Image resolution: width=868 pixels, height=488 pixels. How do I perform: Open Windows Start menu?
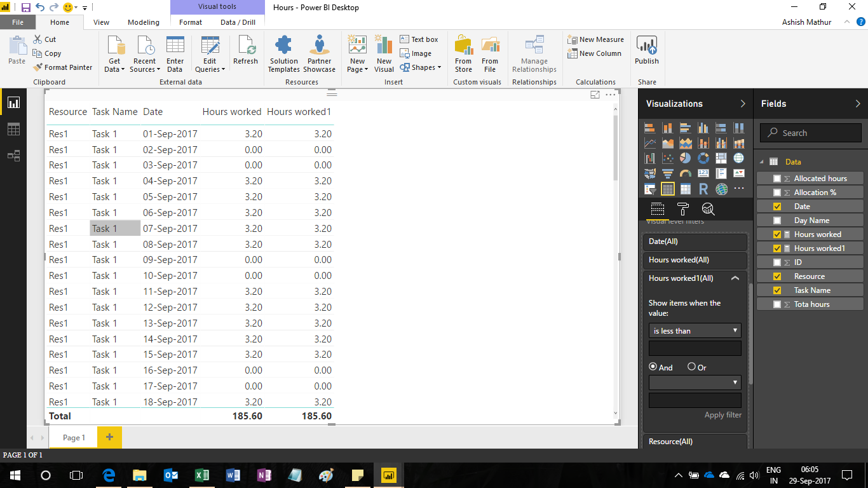[14, 475]
